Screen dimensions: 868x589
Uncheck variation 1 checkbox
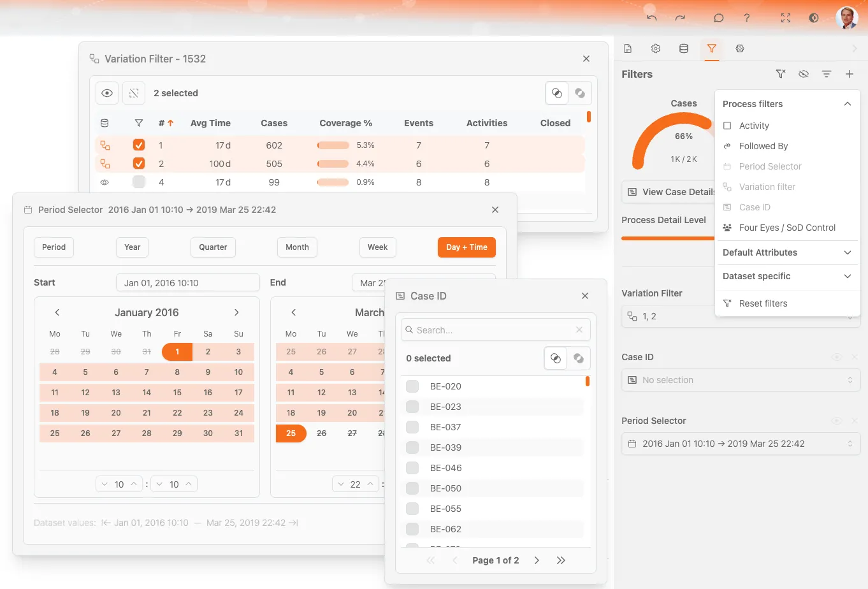(x=138, y=145)
